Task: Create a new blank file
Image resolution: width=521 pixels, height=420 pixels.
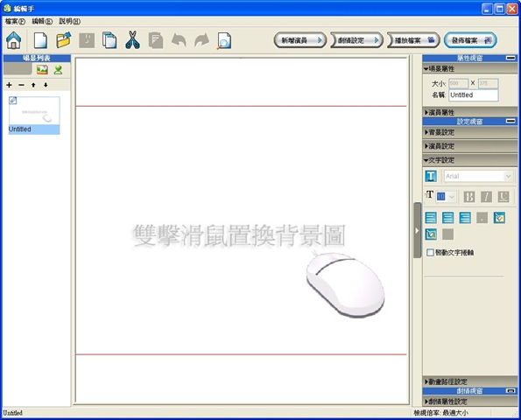Action: [x=40, y=40]
